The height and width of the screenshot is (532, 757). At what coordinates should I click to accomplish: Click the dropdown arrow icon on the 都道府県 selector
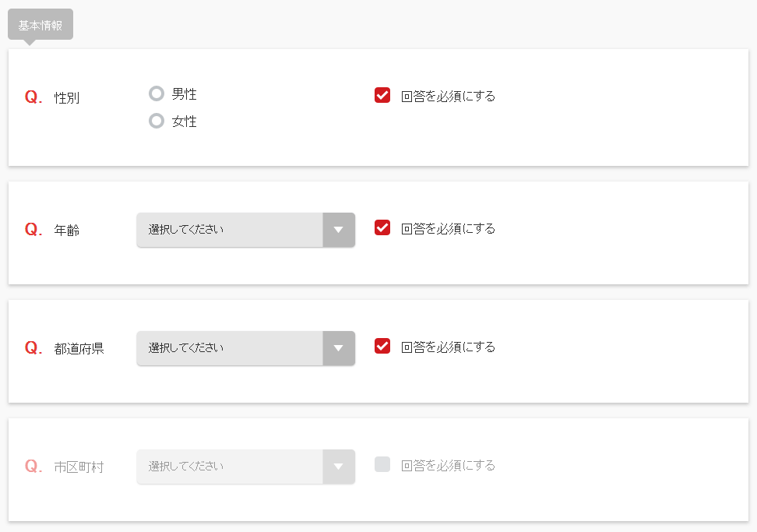click(339, 348)
